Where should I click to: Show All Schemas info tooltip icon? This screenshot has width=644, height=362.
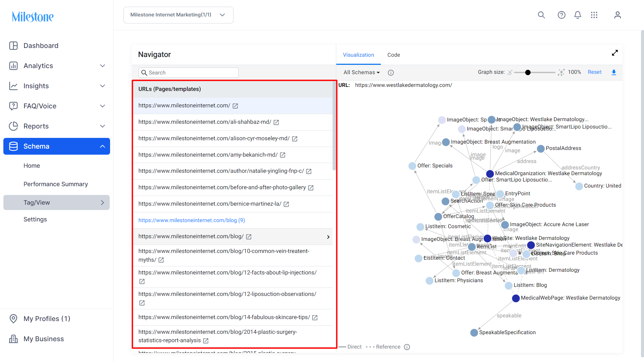391,72
